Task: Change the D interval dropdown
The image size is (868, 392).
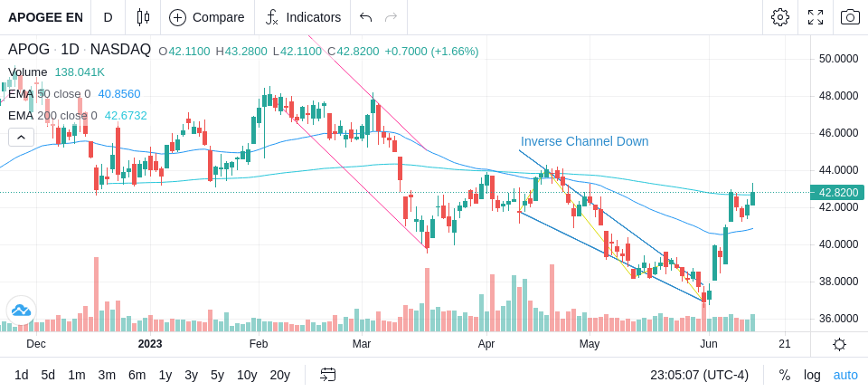Action: point(108,17)
